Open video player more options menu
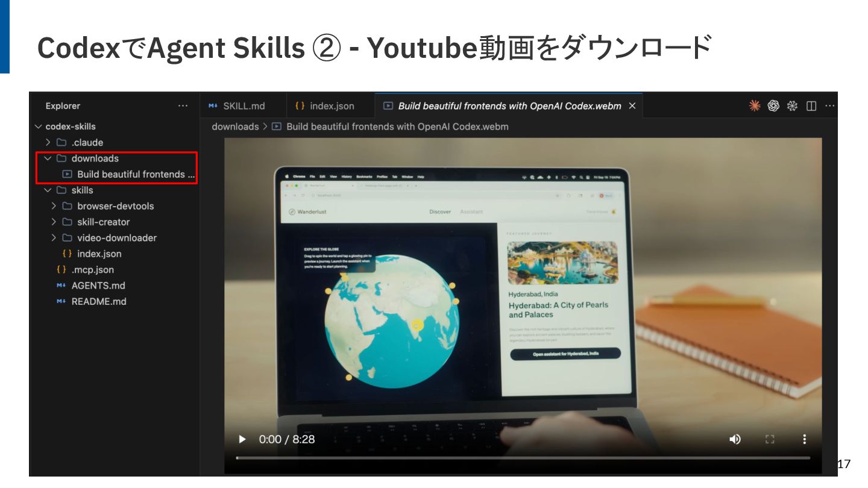Screen dimensions: 868x488 (x=804, y=439)
